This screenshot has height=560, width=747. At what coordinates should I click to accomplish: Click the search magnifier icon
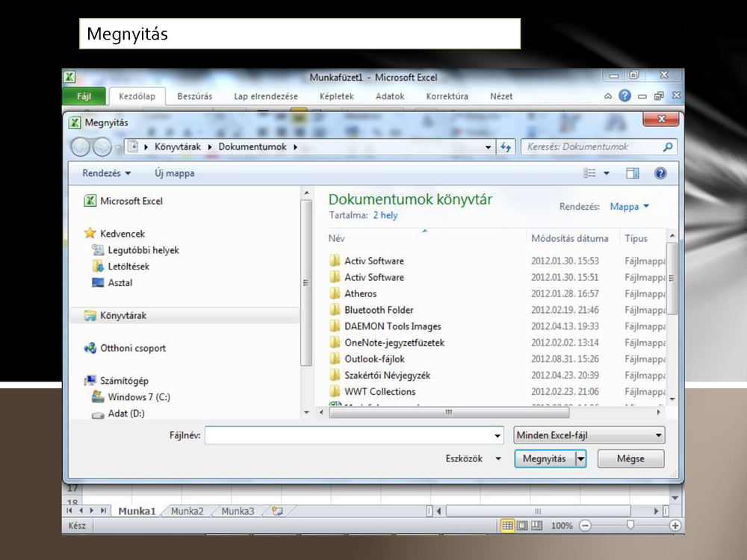[x=668, y=147]
